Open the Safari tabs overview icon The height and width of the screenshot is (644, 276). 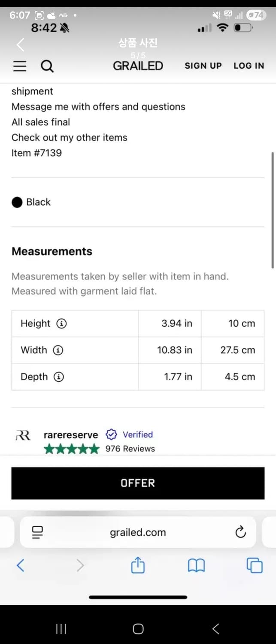point(254,565)
